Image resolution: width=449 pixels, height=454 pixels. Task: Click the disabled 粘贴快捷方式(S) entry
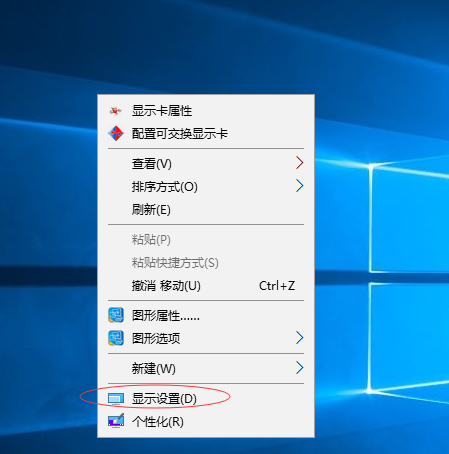pyautogui.click(x=175, y=263)
